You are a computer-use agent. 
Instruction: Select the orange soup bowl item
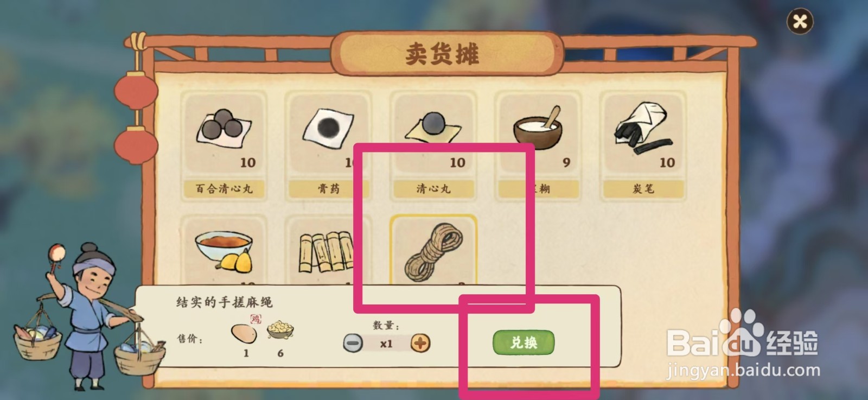point(224,250)
